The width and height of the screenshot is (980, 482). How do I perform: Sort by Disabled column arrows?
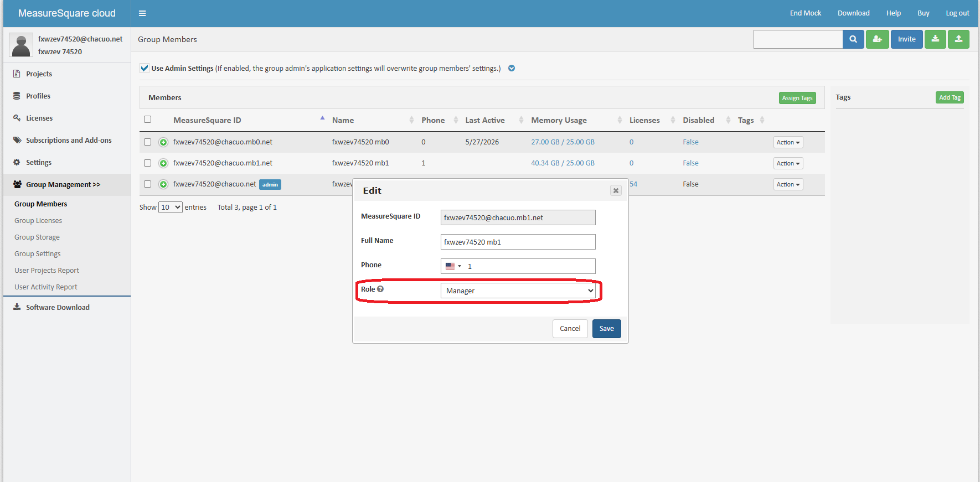coord(728,120)
